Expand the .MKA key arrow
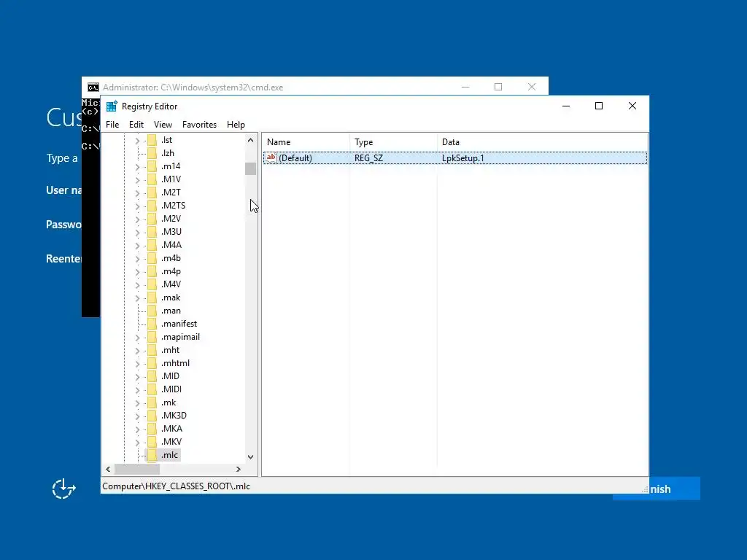 pos(137,429)
